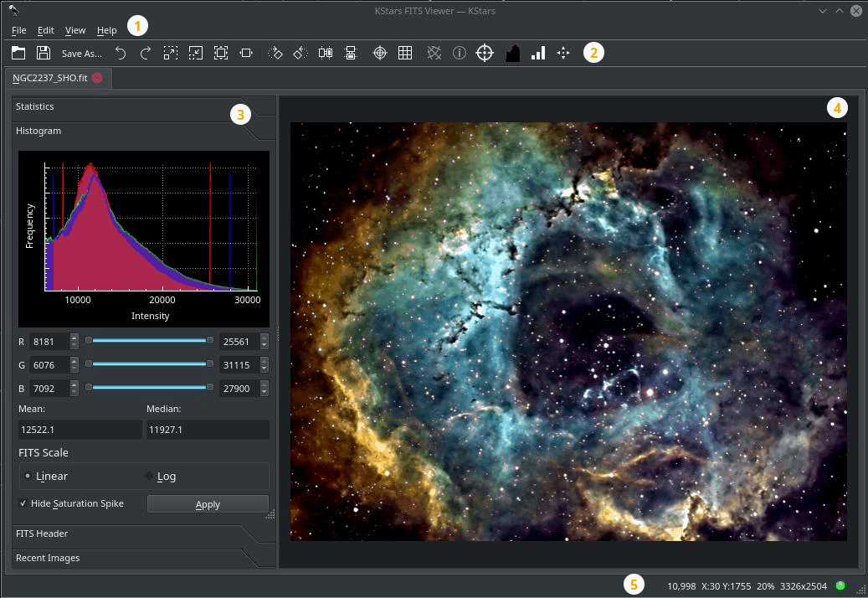Click the green channel minimum value field
868x598 pixels.
tap(49, 365)
